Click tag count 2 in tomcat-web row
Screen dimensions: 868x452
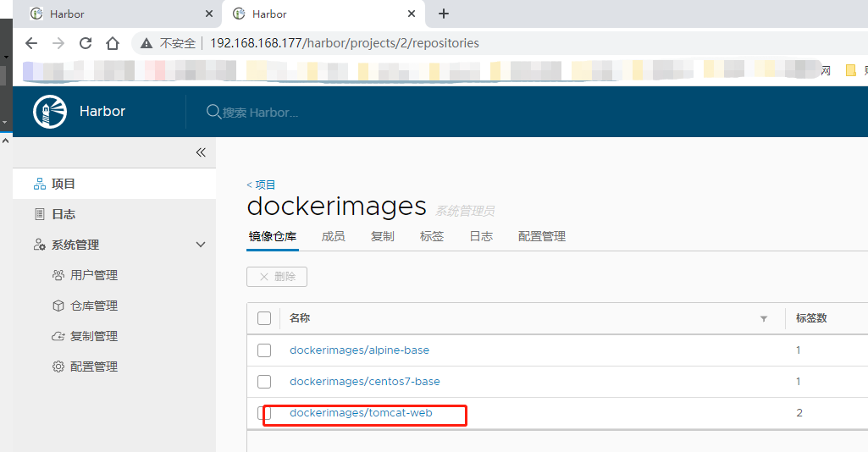pyautogui.click(x=799, y=413)
